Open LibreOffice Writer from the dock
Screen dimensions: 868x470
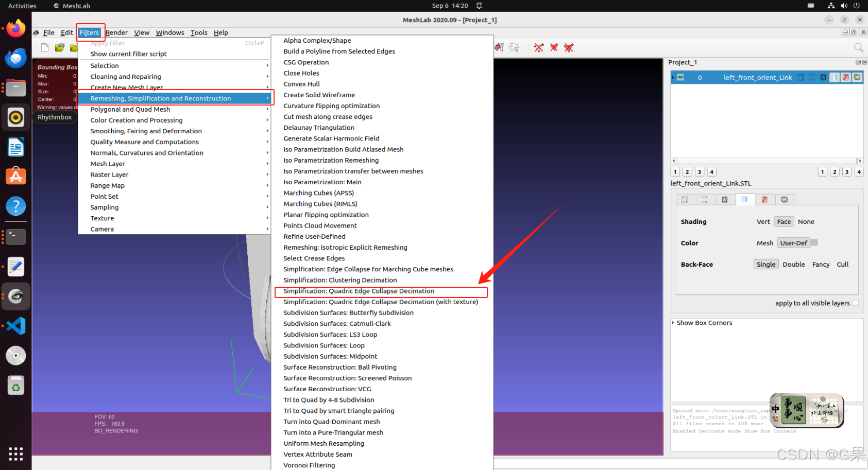point(16,147)
